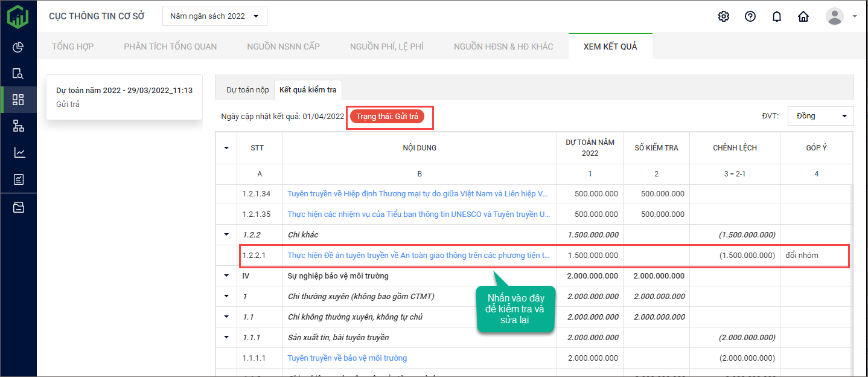Viewport: 868px width, 377px height.
Task: Click the Tuyên truyền về bảo vệ môi trường link
Action: click(x=347, y=358)
